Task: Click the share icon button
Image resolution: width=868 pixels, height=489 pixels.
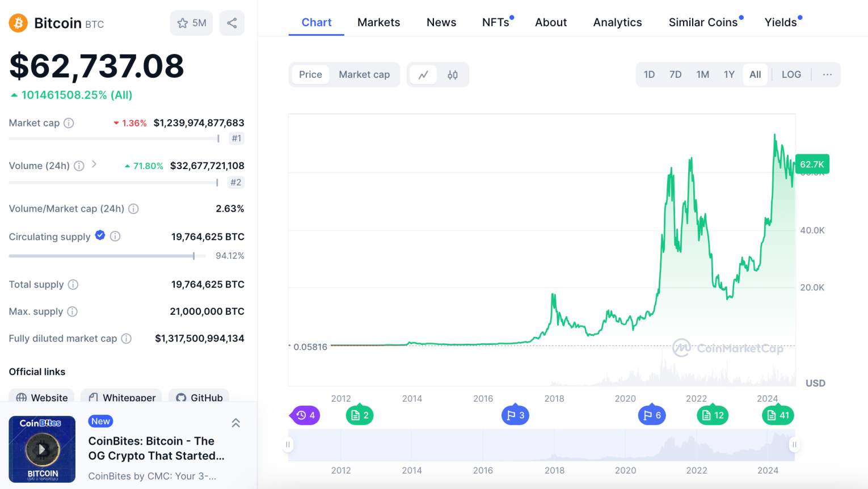Action: click(x=232, y=23)
